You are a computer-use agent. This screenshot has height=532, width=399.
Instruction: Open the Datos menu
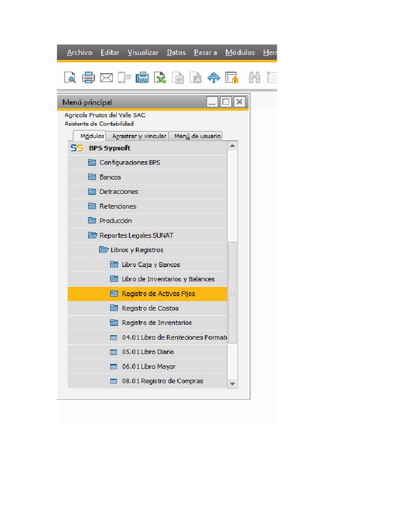pos(176,52)
